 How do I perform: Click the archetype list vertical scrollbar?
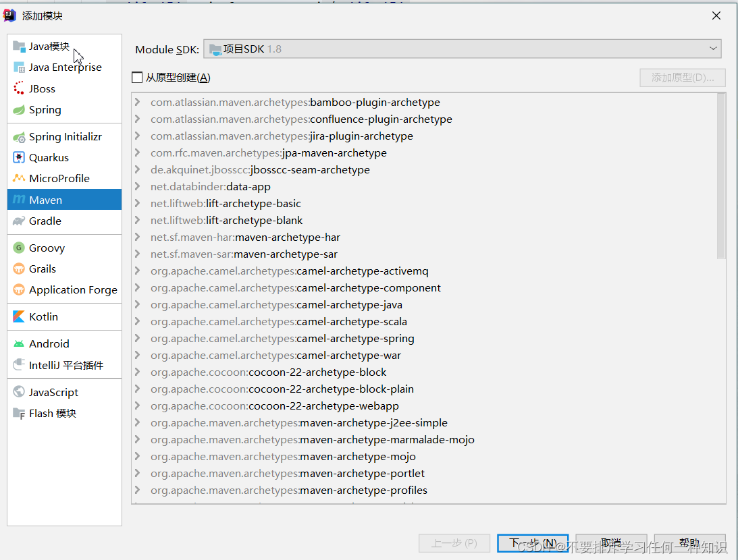721,176
